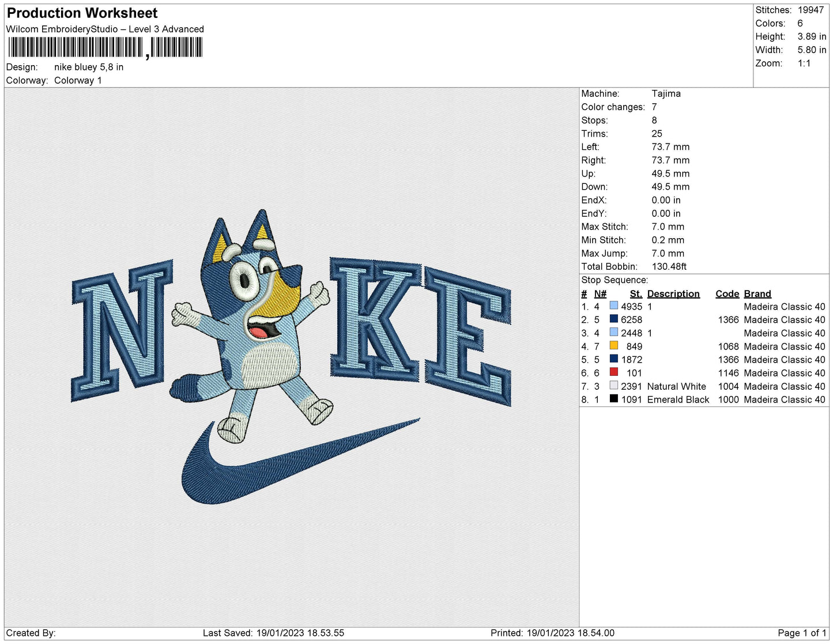Click the 'Production Worksheet' title

pos(82,13)
